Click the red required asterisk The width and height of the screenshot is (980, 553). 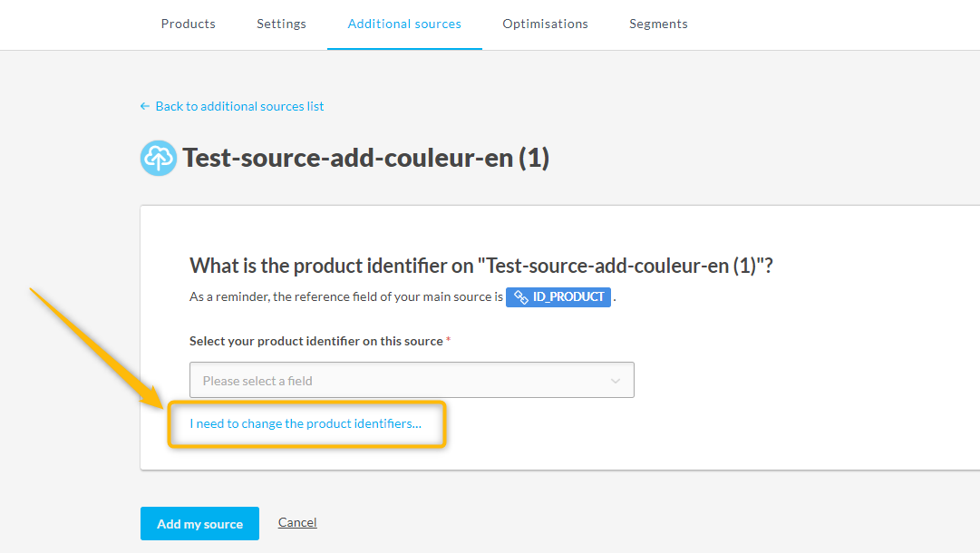[449, 340]
